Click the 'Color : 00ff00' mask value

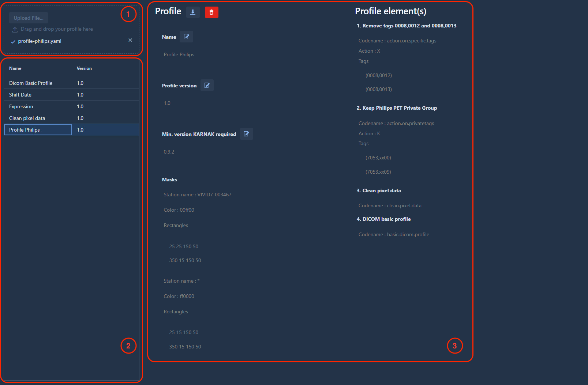[x=179, y=210]
